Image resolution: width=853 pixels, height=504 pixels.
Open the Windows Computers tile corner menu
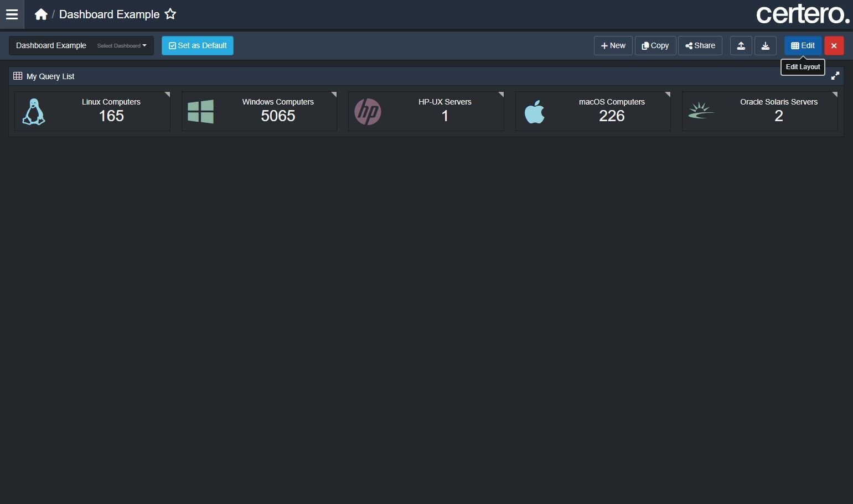coord(334,95)
